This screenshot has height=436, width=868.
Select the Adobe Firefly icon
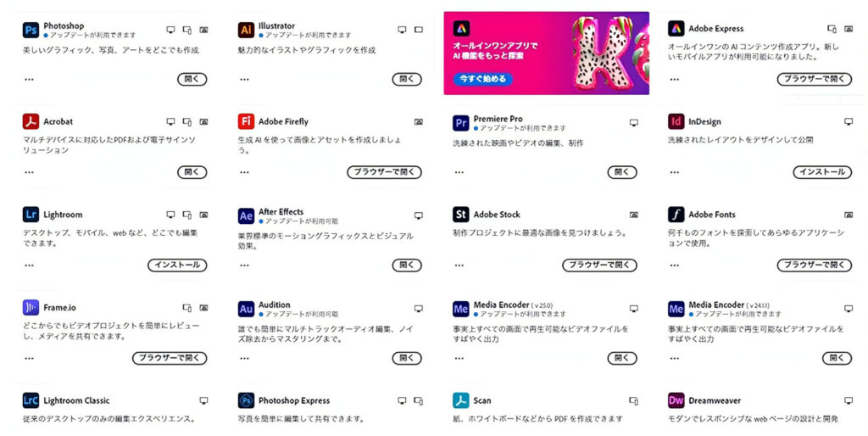click(246, 121)
